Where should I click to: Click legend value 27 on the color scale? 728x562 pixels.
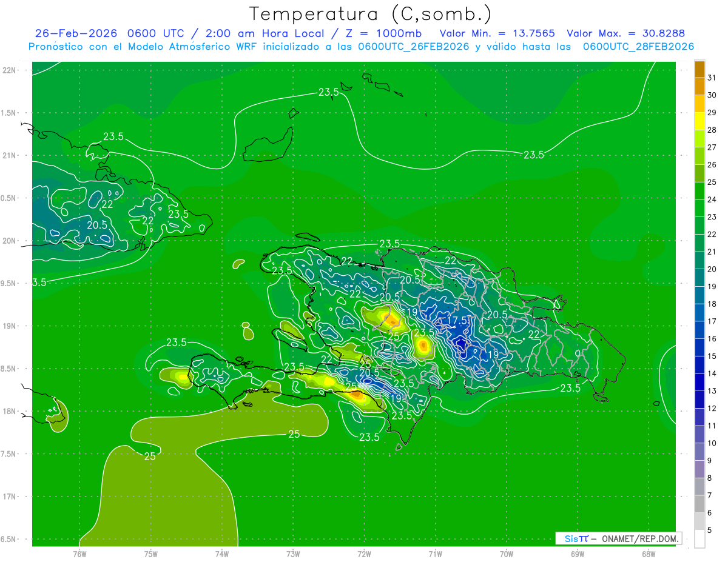pyautogui.click(x=712, y=147)
